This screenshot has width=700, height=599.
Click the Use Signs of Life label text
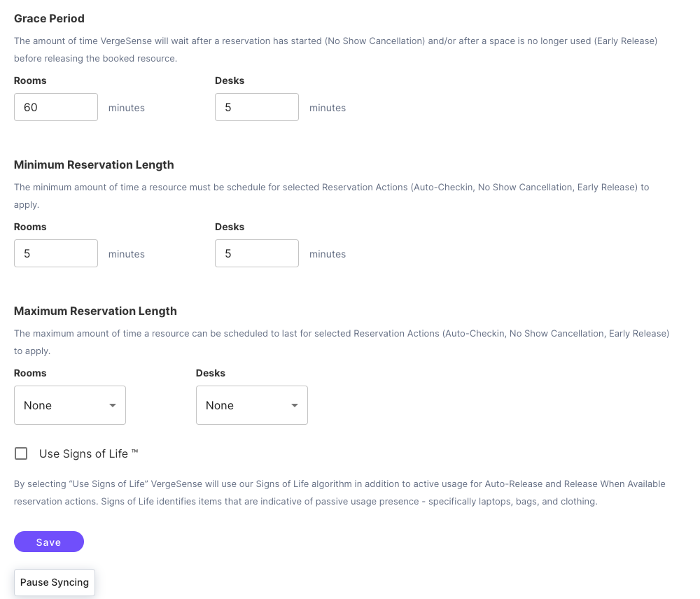pos(89,453)
